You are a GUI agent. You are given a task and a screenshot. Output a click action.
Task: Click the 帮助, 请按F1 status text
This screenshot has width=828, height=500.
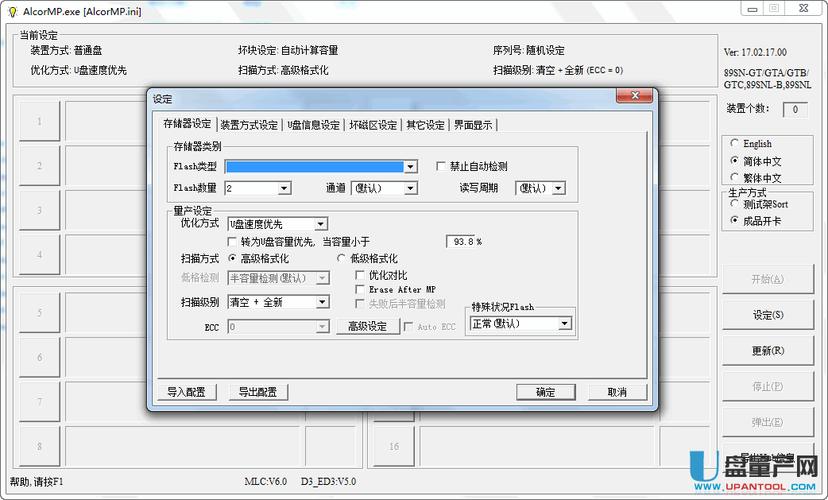[x=36, y=482]
